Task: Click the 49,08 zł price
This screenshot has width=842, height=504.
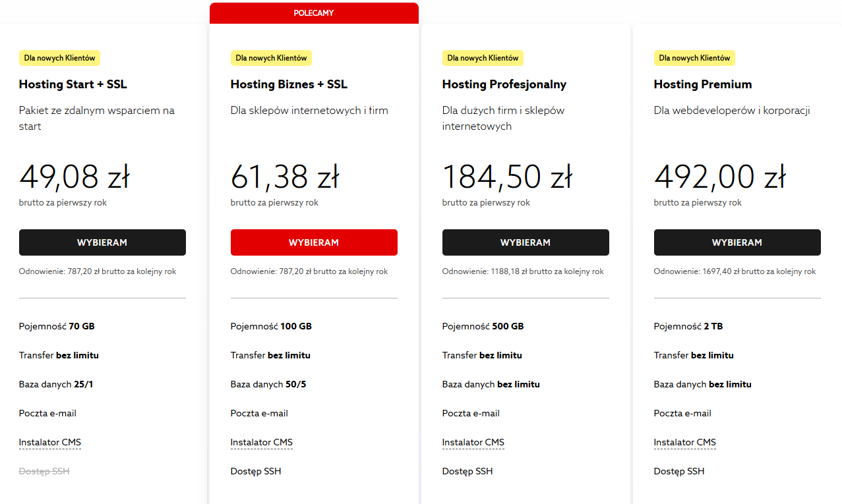Action: (x=75, y=177)
